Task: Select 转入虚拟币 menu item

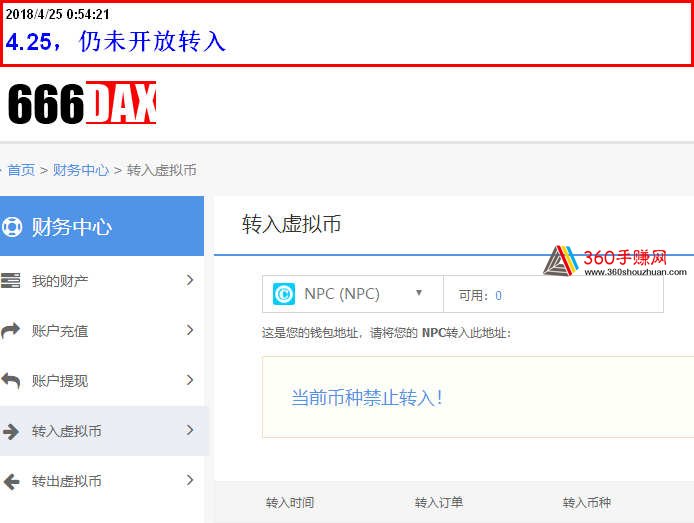Action: click(x=104, y=431)
